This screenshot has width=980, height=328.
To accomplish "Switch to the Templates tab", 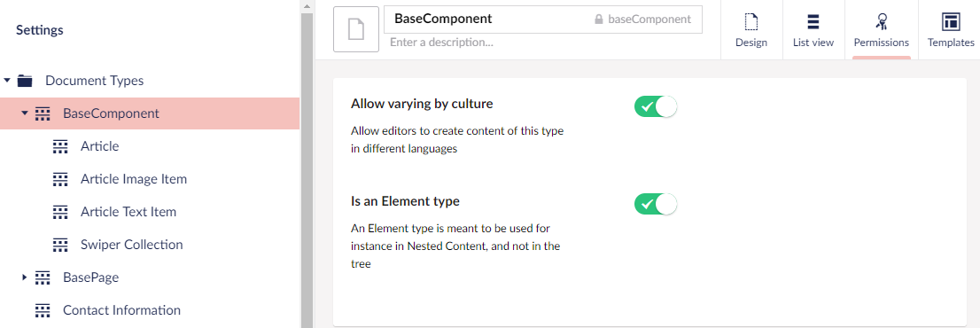I will pos(950,30).
